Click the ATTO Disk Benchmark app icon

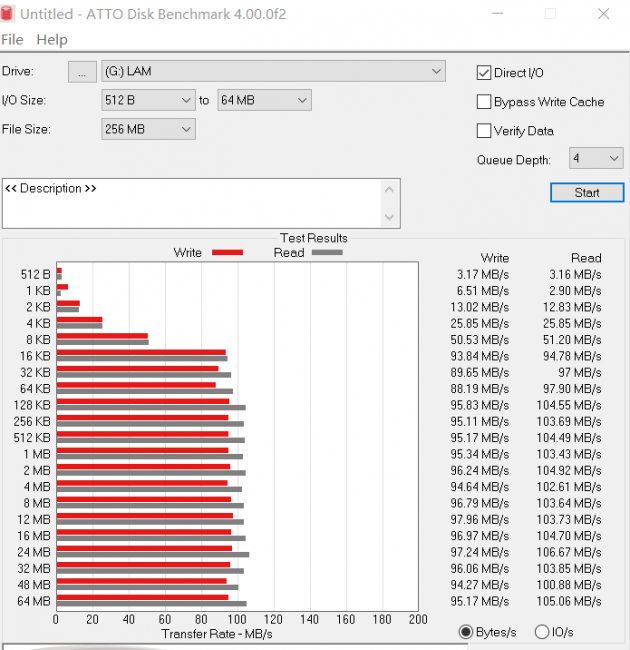pos(7,14)
